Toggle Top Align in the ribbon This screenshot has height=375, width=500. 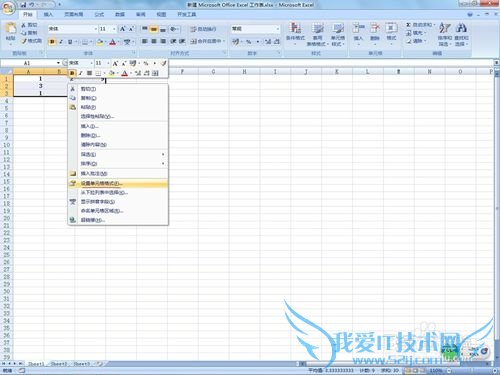[x=145, y=29]
